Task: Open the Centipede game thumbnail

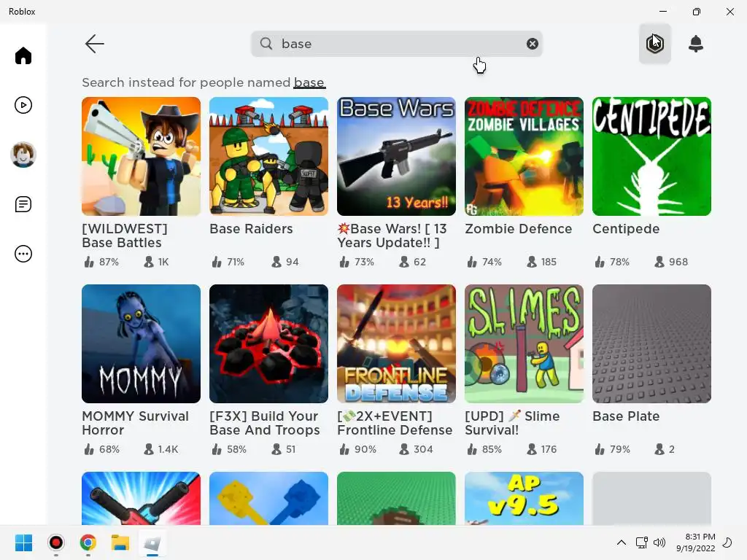Action: [x=651, y=156]
